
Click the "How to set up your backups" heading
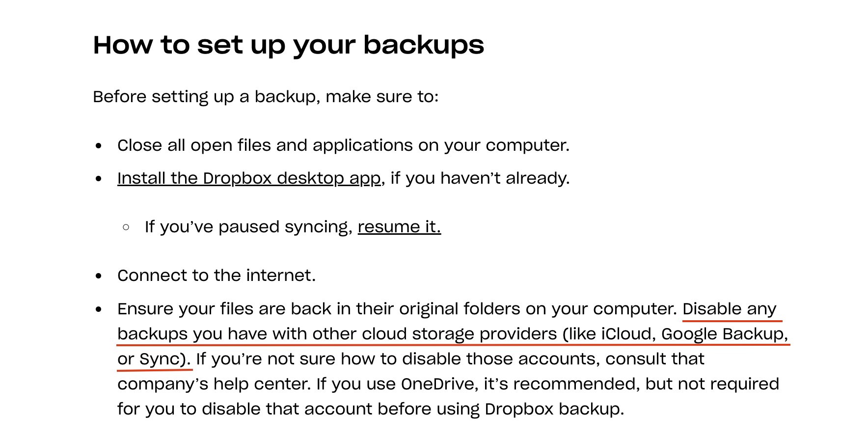[x=289, y=45]
